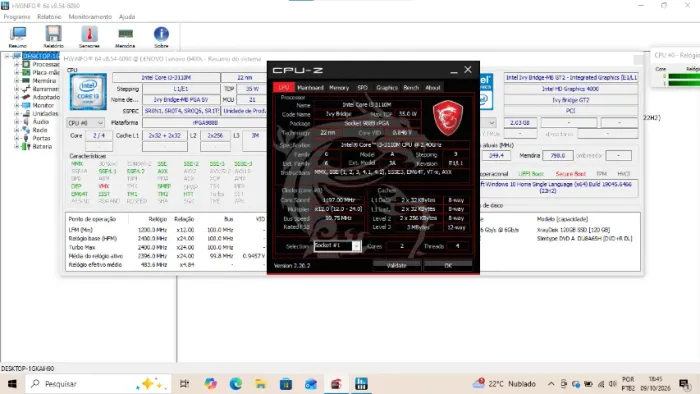This screenshot has width=700, height=394.
Task: Switch to the About tab in CPU-Z
Action: [433, 87]
